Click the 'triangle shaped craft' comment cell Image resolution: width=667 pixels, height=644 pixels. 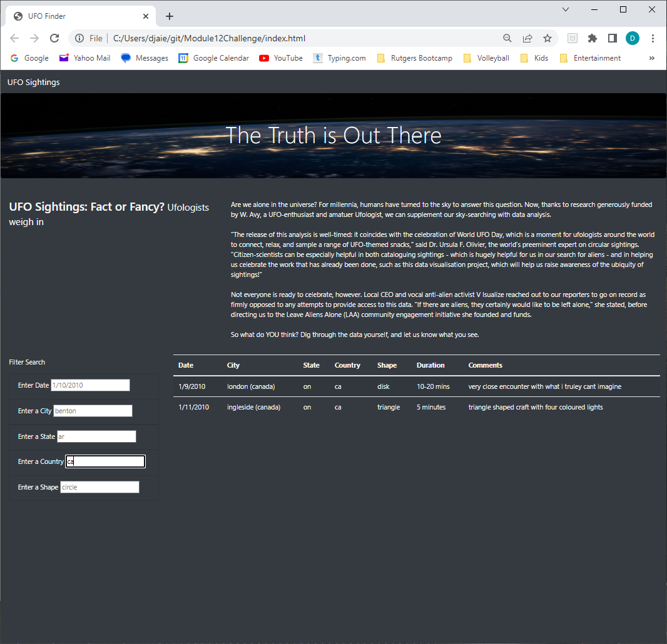click(536, 407)
